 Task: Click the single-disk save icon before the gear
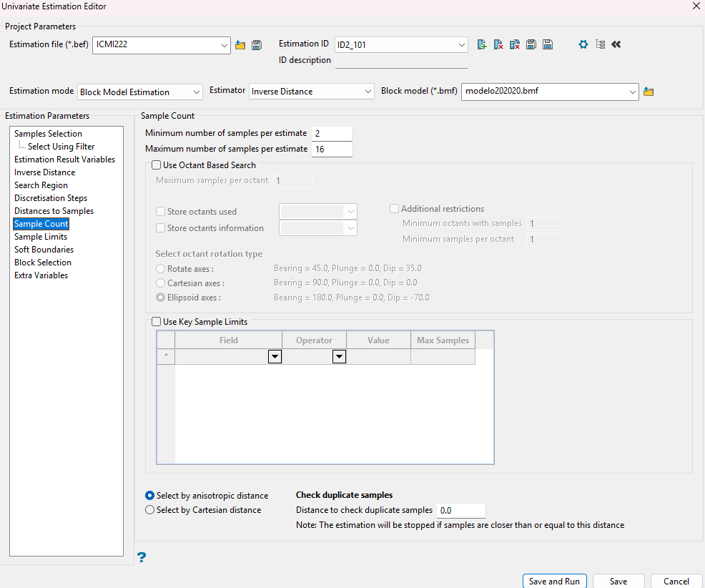tap(548, 44)
